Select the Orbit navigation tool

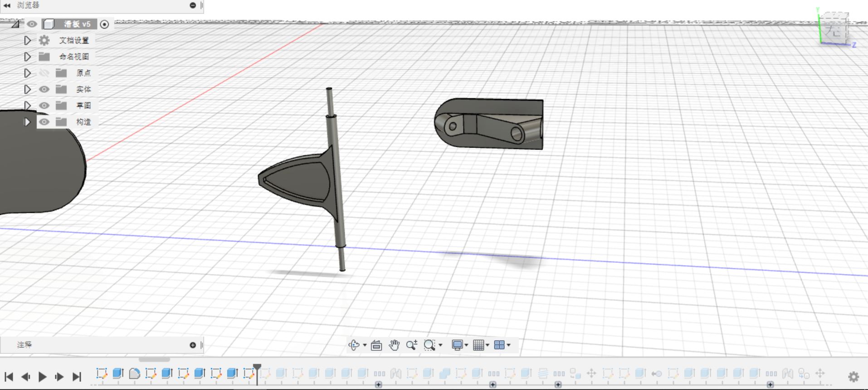(354, 345)
